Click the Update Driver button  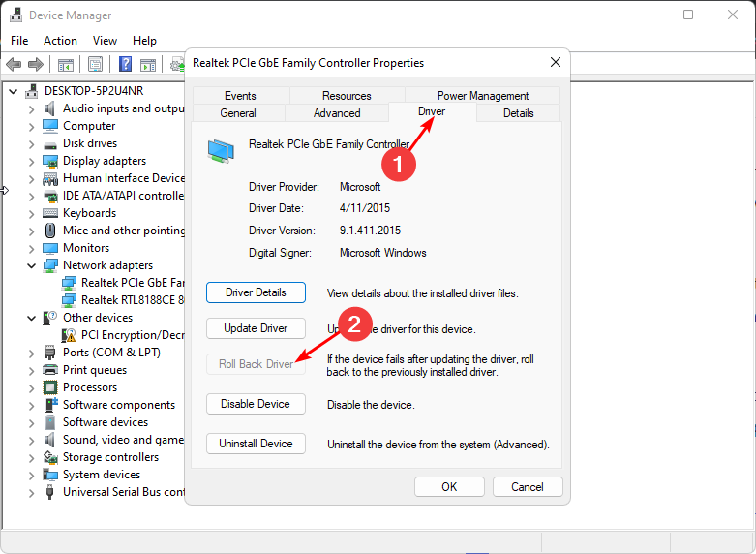pos(256,328)
